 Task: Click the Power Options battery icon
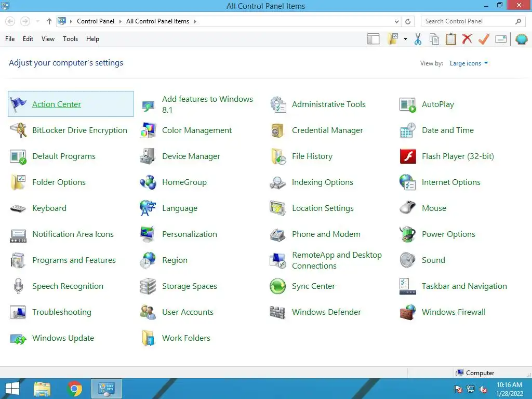(x=407, y=234)
